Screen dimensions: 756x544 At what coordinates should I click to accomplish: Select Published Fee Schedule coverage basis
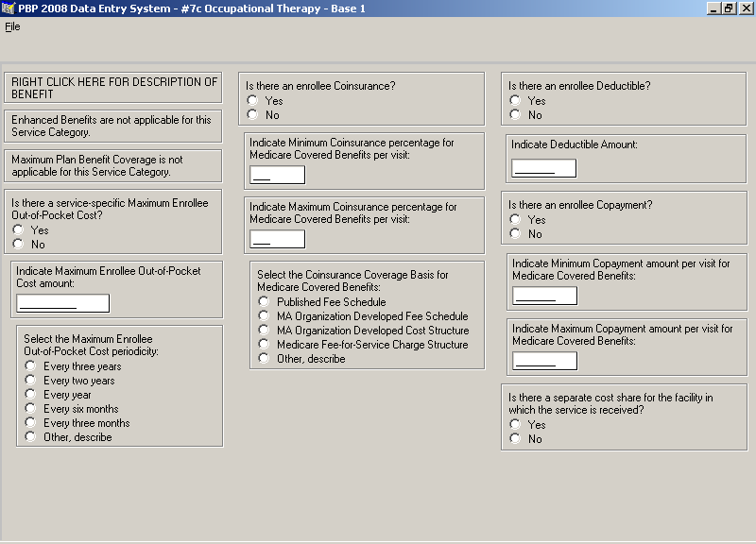pyautogui.click(x=264, y=301)
